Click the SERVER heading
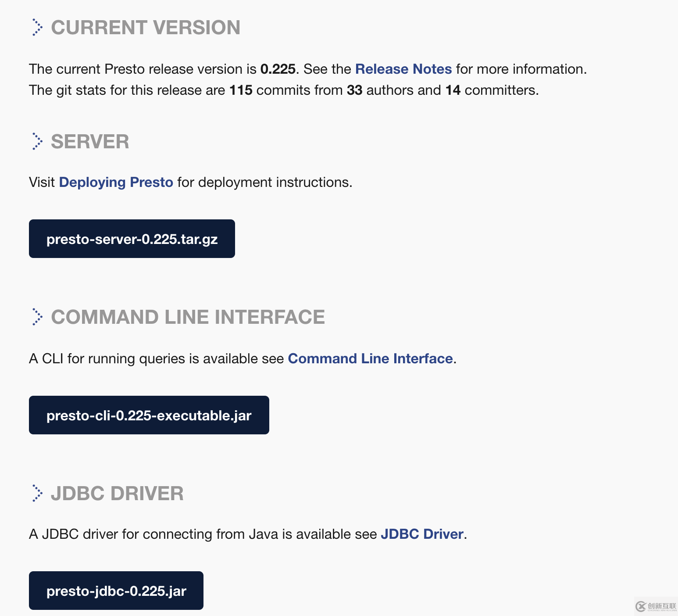Screen dimensions: 678x616 pyautogui.click(x=90, y=141)
